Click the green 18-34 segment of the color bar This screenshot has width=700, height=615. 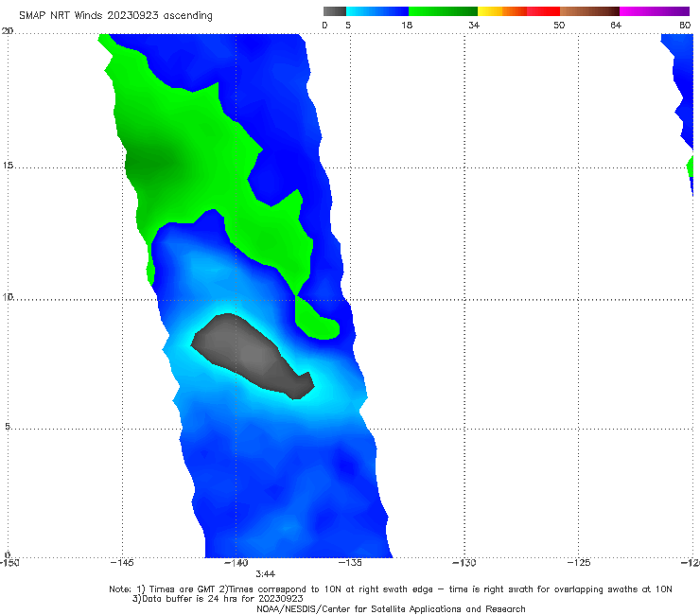443,11
